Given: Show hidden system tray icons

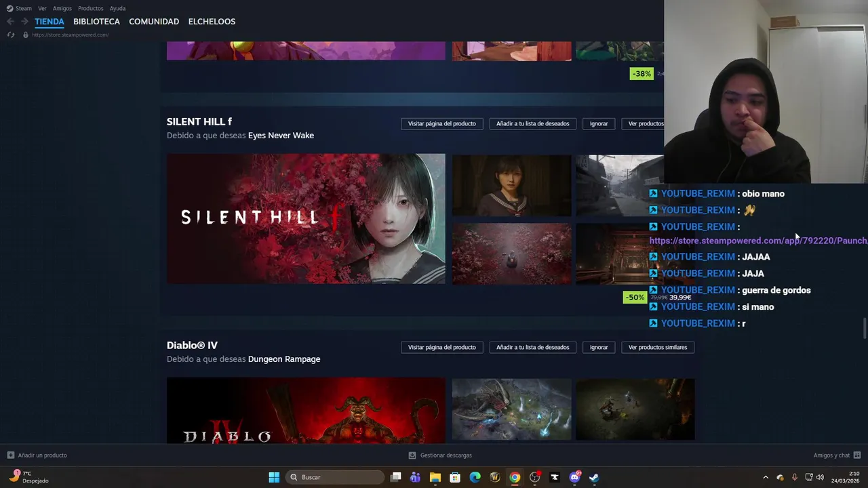Looking at the screenshot, I should tap(766, 477).
